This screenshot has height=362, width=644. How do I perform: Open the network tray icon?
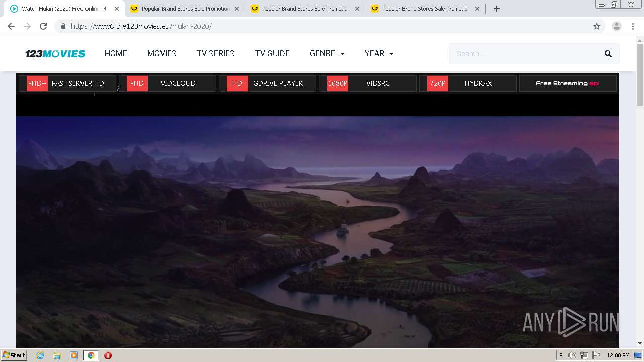[x=584, y=355]
